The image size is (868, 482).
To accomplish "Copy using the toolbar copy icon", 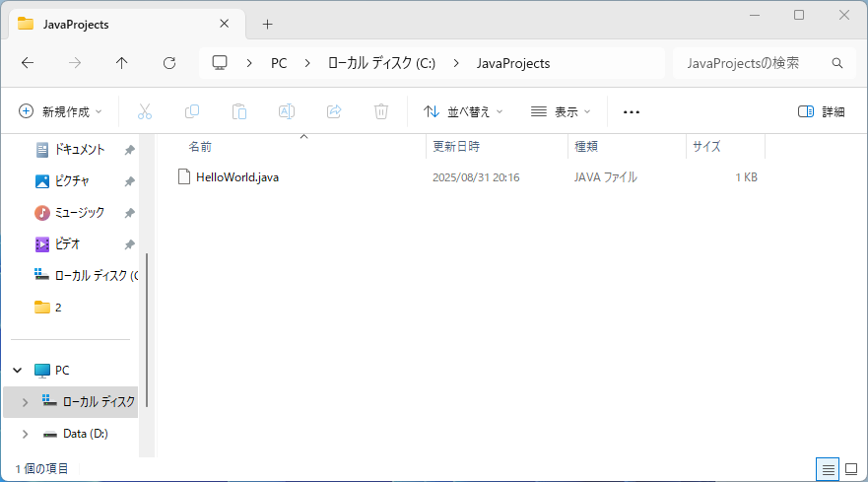I will (x=192, y=111).
